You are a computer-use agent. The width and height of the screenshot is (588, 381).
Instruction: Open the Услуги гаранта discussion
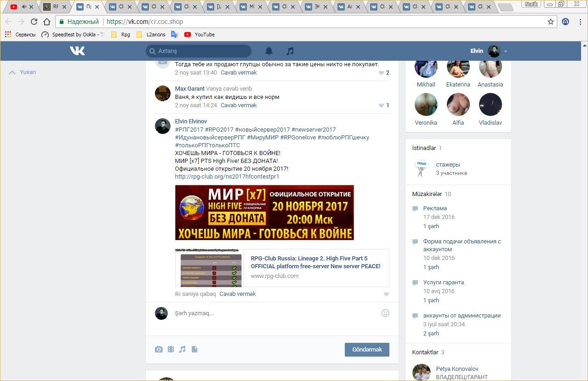tap(444, 283)
